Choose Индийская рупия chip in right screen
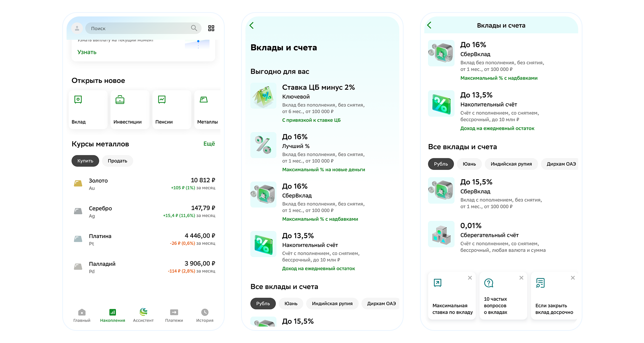This screenshot has width=644, height=343. pos(511,164)
